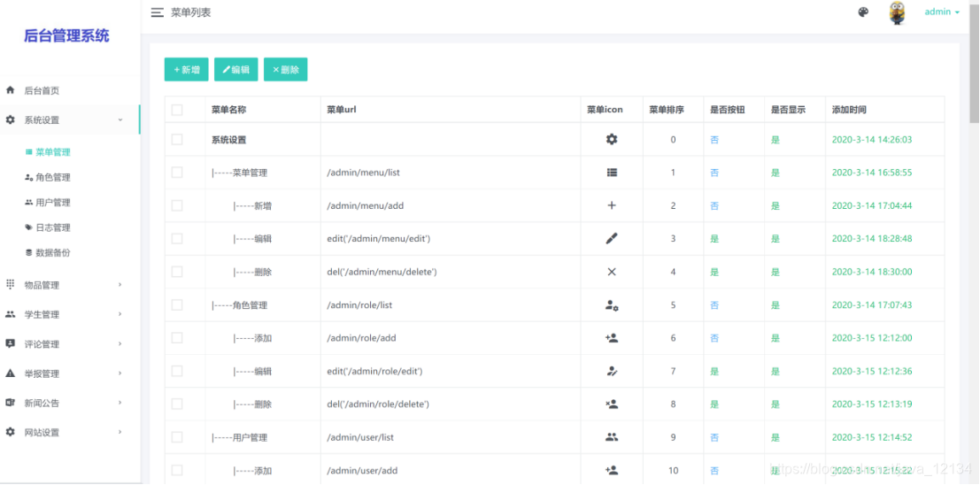Click the plus icon in the /admin/menu/add row
Image resolution: width=980 pixels, height=485 pixels.
pyautogui.click(x=611, y=205)
